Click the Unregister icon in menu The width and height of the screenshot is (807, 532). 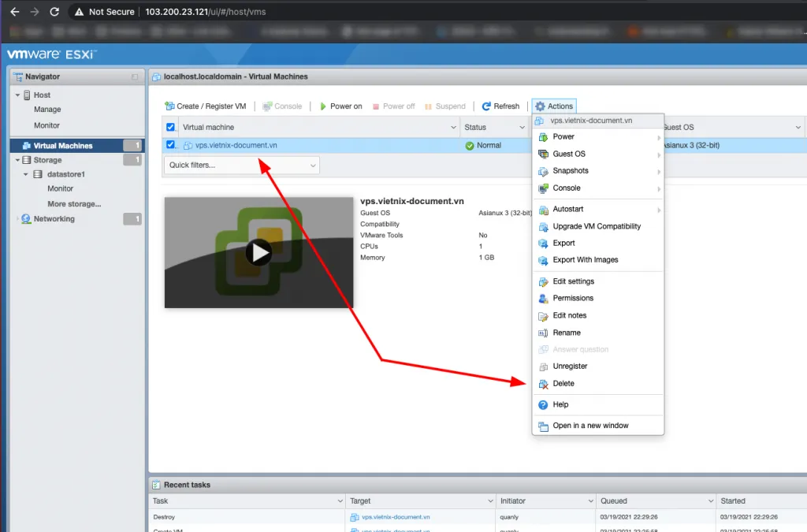click(543, 366)
